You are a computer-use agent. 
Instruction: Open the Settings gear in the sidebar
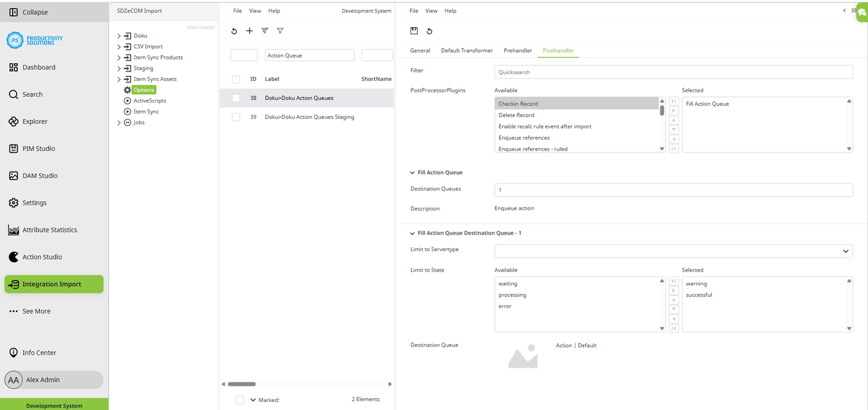pyautogui.click(x=14, y=203)
